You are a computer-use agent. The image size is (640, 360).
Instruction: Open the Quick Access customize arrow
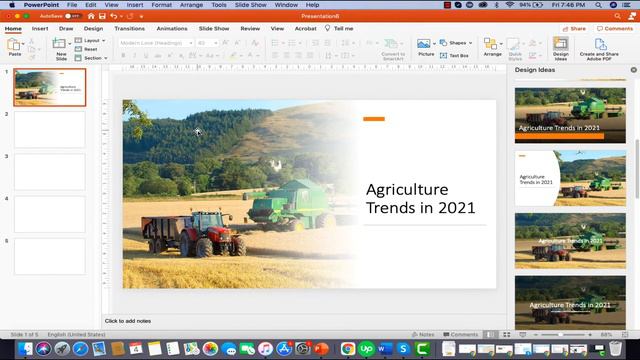tap(141, 17)
